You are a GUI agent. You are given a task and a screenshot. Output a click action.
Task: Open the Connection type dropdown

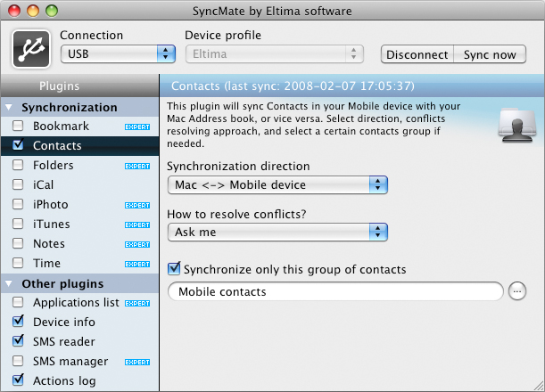pyautogui.click(x=118, y=54)
